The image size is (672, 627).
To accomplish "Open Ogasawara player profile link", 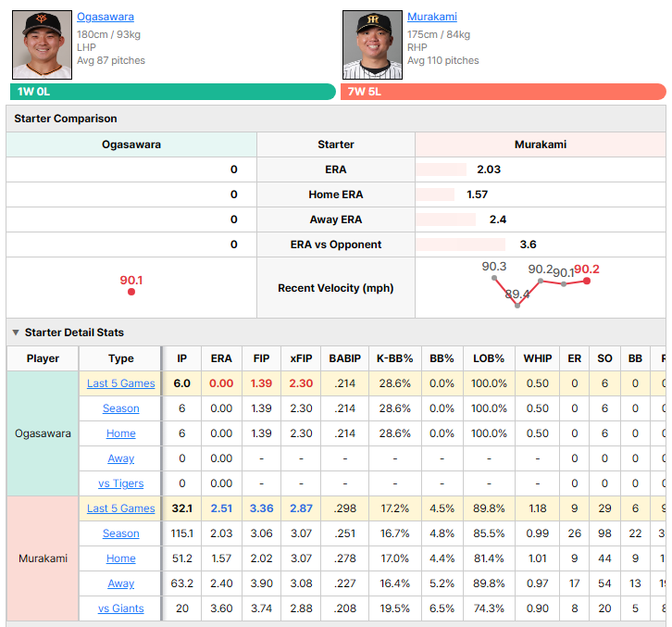I will click(x=106, y=17).
